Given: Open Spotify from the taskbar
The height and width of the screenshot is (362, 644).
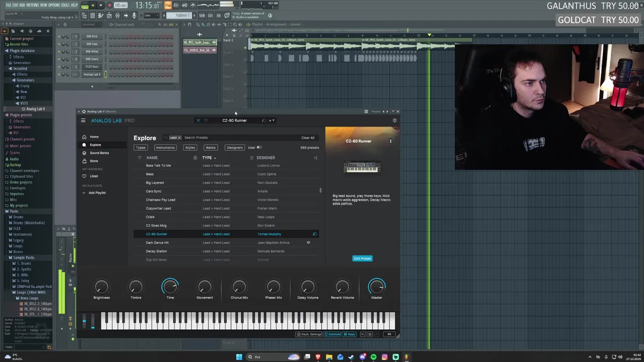Looking at the screenshot, I should 373,357.
